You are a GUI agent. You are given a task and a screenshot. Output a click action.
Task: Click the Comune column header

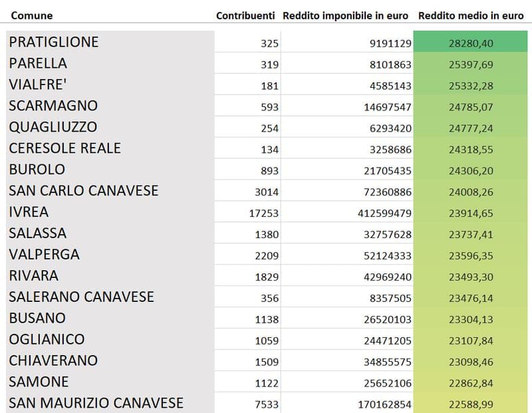click(32, 15)
